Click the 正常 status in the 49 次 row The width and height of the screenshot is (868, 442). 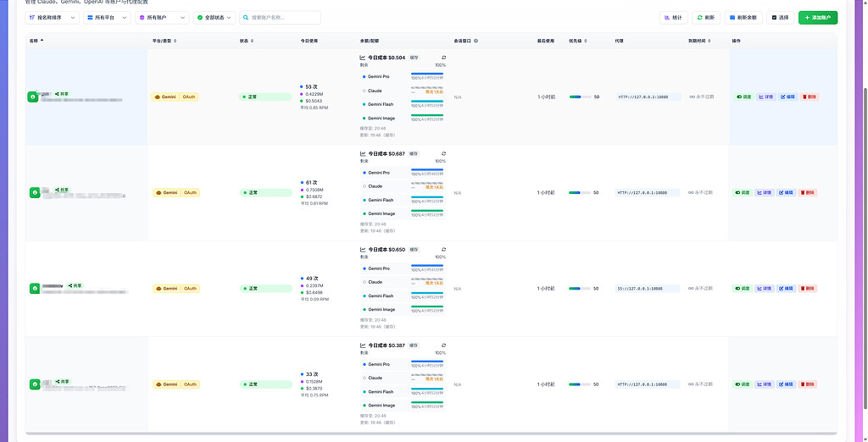266,288
